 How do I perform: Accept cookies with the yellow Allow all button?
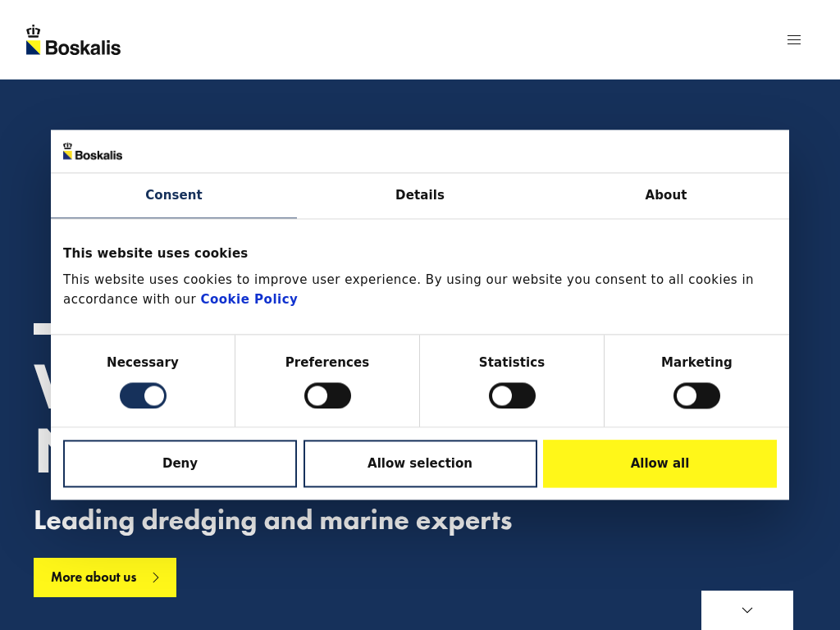click(660, 463)
